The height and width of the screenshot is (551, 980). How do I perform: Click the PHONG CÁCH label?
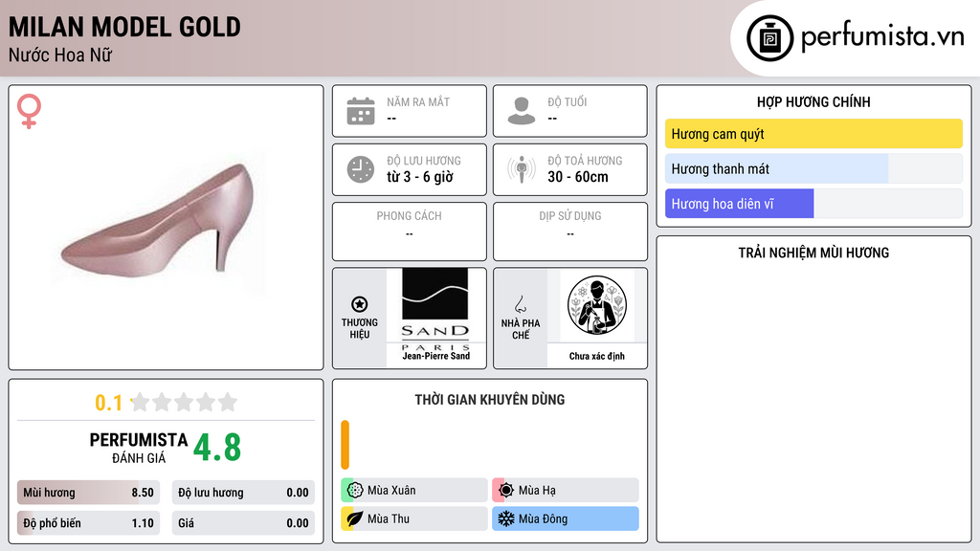409,215
